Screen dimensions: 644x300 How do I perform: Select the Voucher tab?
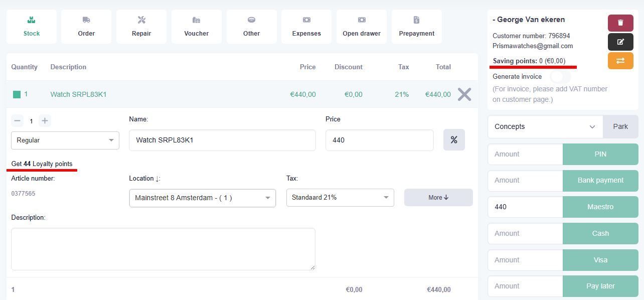click(x=197, y=27)
